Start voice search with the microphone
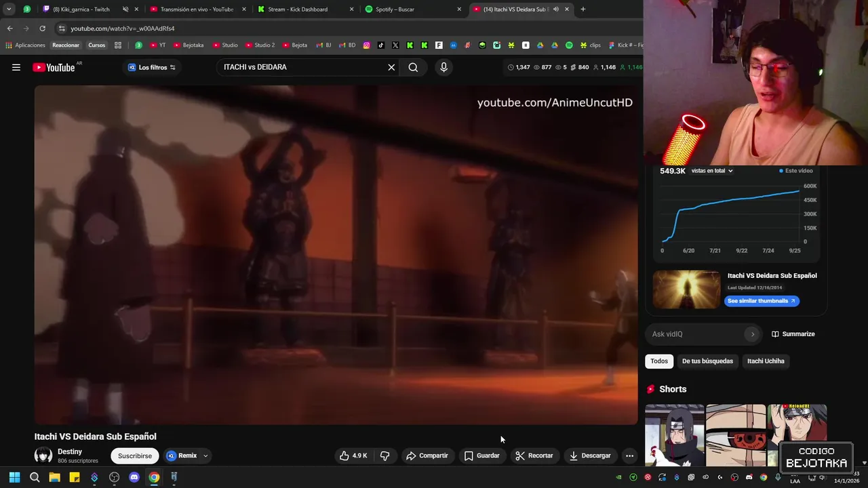The image size is (868, 488). click(443, 67)
